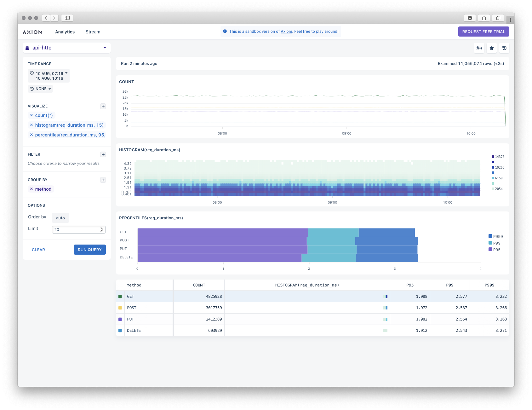This screenshot has height=410, width=532.
Task: Toggle P999 series in percentiles legend
Action: (x=495, y=236)
